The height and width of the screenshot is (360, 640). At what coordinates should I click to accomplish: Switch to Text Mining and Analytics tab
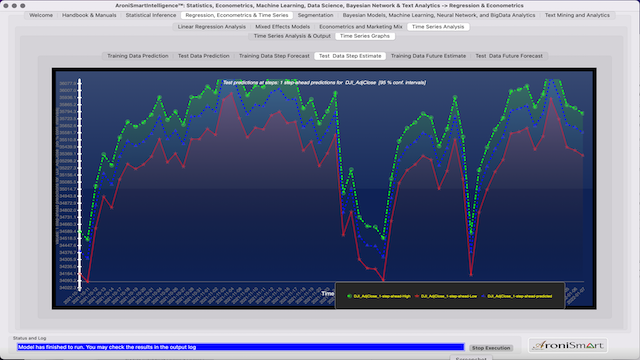577,15
